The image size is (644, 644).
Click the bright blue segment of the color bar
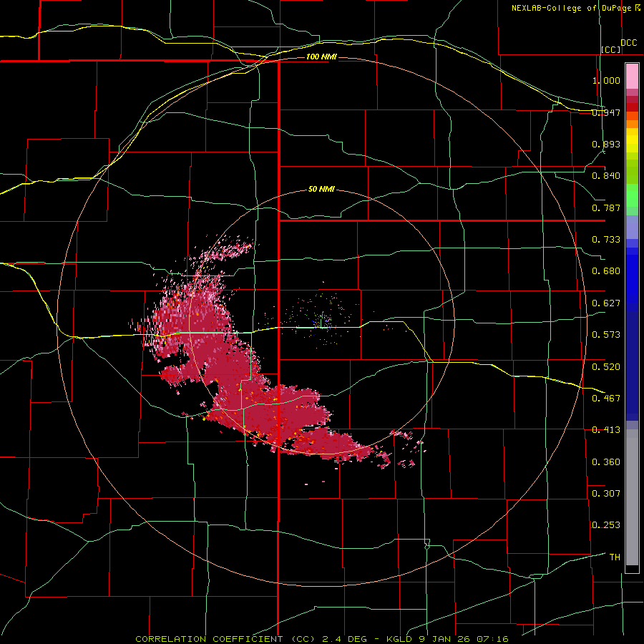(x=632, y=279)
